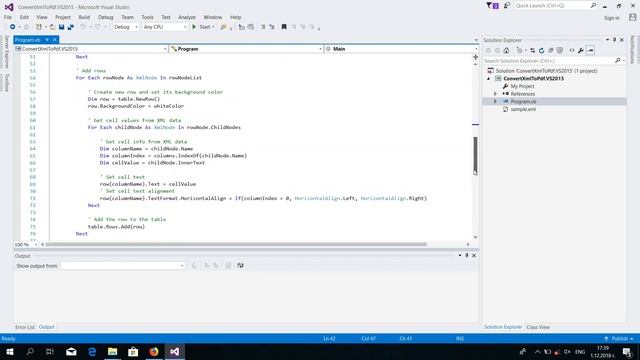Click the Find in Files toolbar icon

223,27
